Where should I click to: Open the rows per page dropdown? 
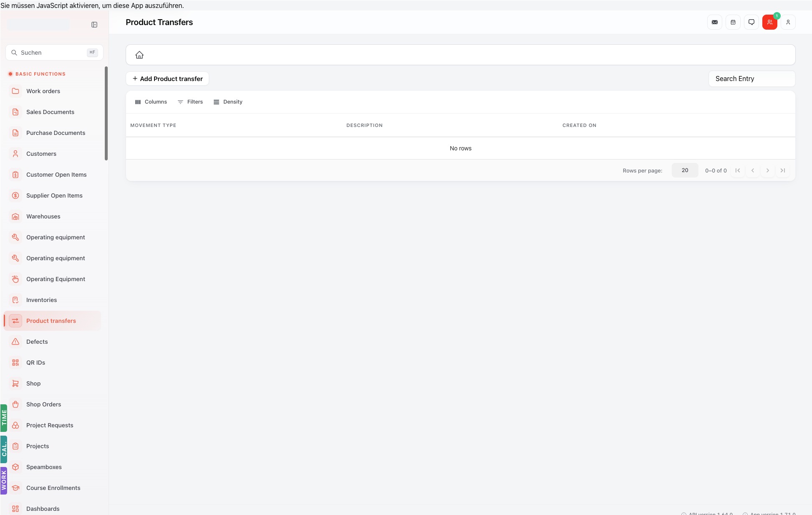[x=685, y=170]
